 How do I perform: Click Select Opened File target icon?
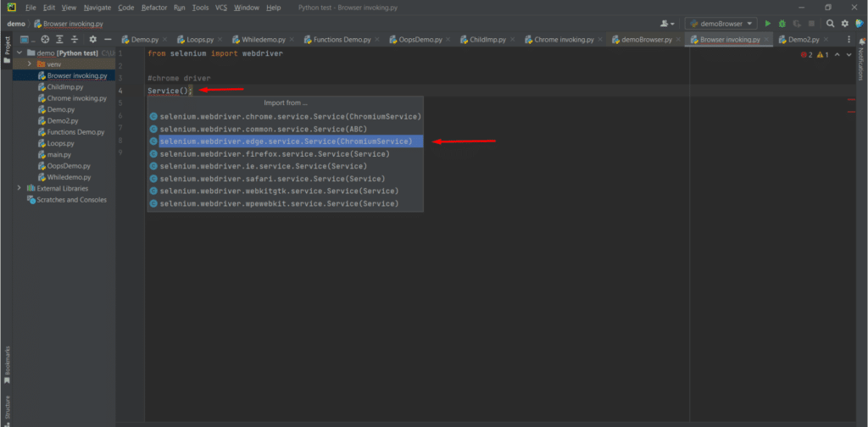[45, 40]
